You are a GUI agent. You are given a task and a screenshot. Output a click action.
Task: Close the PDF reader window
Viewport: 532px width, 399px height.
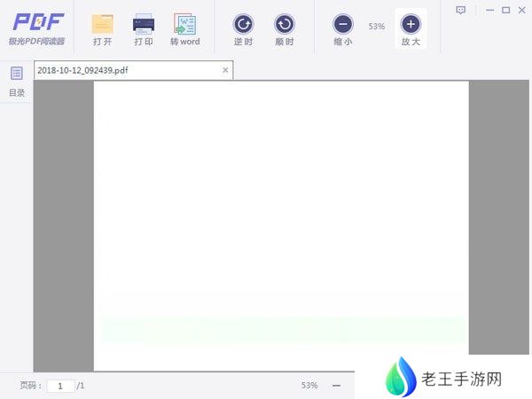(522, 10)
